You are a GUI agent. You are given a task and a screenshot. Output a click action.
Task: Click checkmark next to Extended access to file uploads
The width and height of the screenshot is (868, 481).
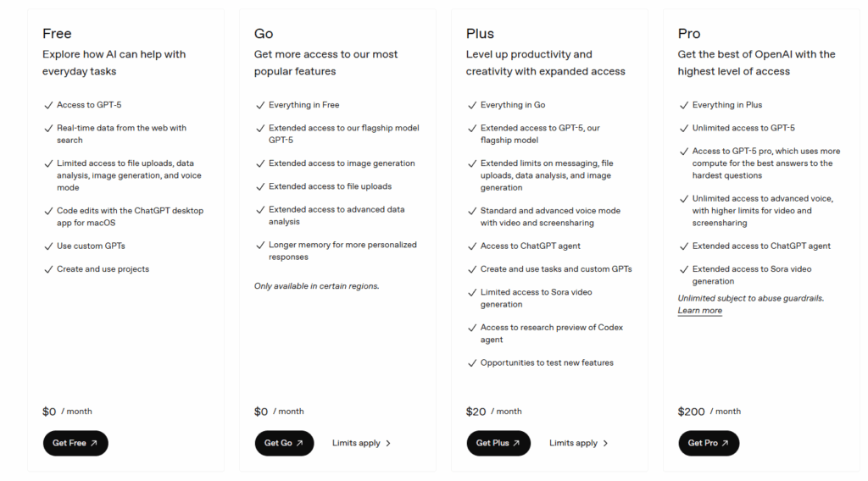tap(259, 186)
